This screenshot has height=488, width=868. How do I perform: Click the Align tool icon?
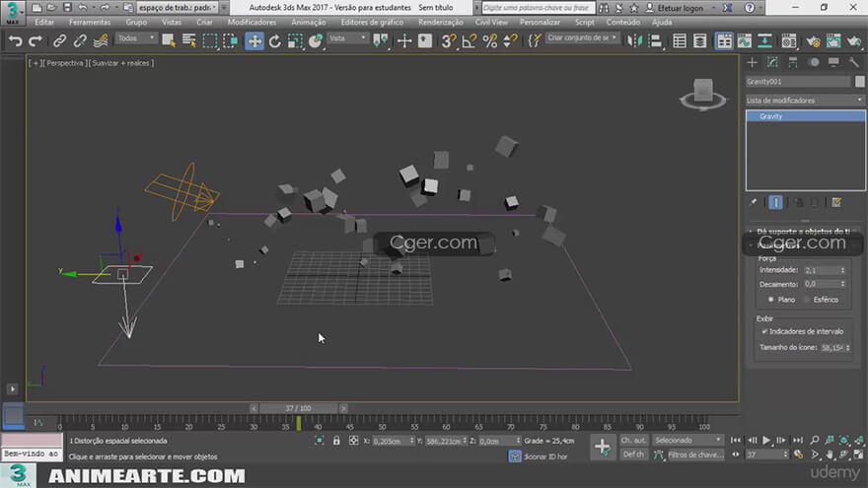[x=655, y=41]
